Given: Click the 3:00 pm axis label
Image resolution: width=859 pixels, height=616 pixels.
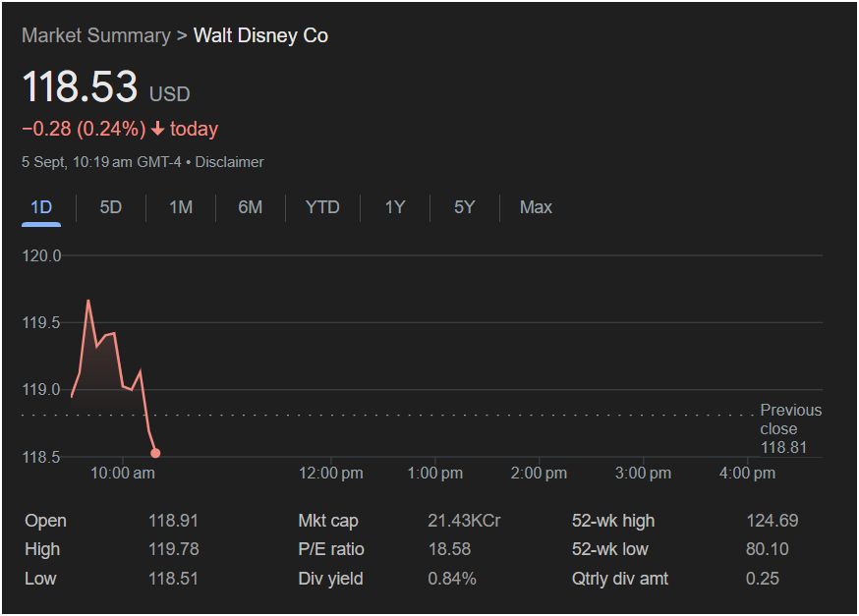Looking at the screenshot, I should (x=643, y=474).
